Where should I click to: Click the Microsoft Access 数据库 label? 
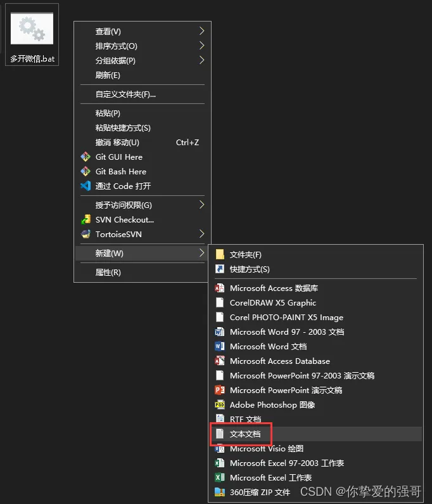tap(274, 288)
